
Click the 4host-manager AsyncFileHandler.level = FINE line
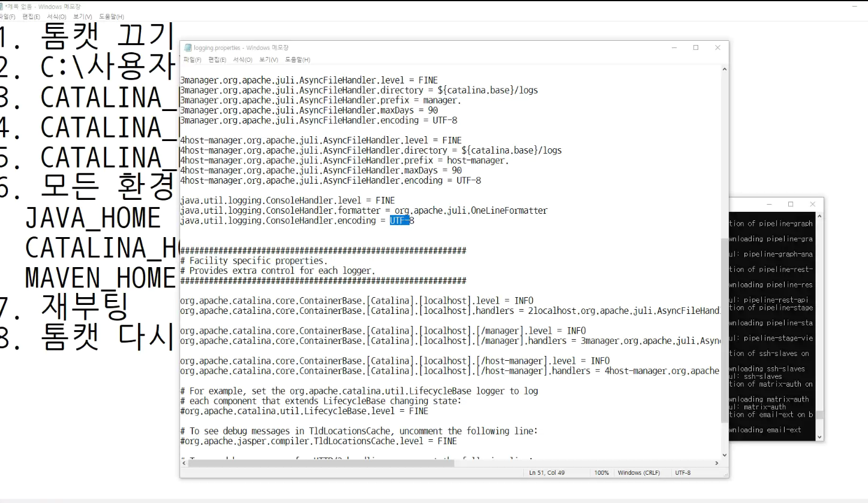point(321,140)
